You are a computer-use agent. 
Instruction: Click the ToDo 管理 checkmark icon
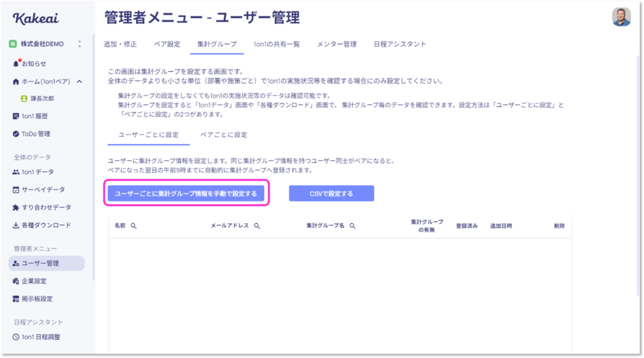click(x=16, y=133)
